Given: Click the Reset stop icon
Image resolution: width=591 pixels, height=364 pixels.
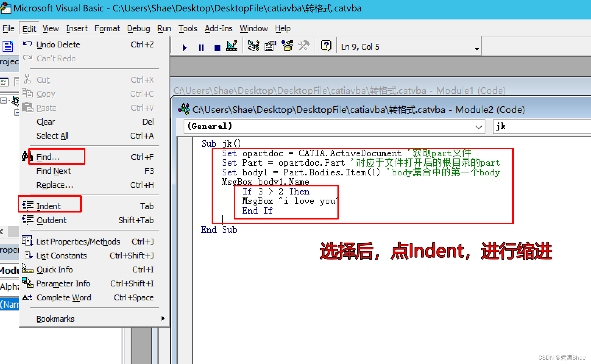Looking at the screenshot, I should pyautogui.click(x=217, y=47).
